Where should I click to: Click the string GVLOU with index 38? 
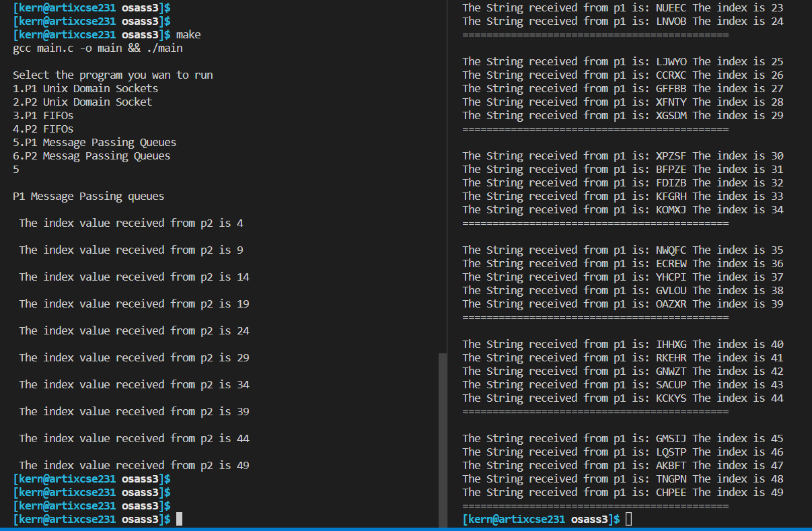click(671, 290)
